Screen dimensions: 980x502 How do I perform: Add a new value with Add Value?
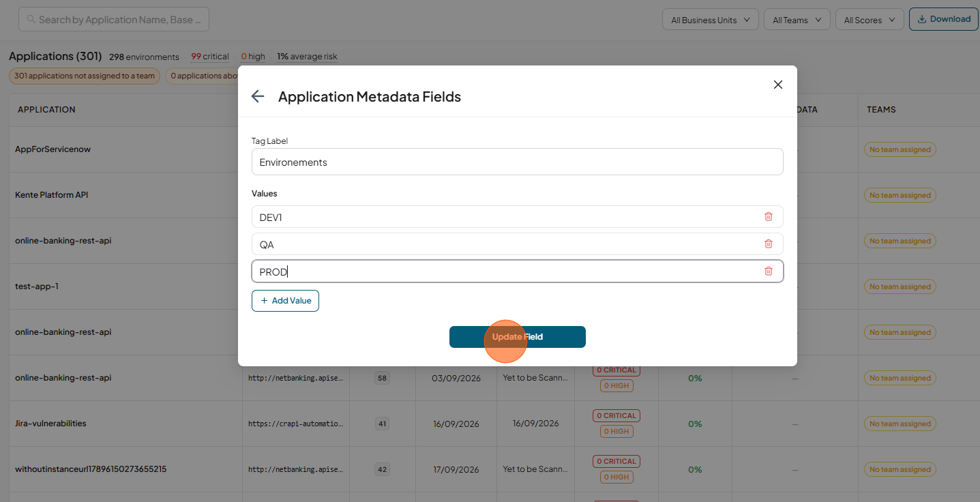pos(285,301)
